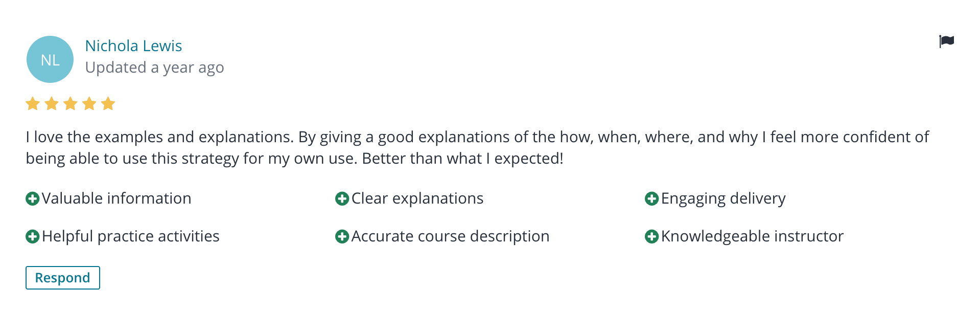Click the Updated a year ago timestamp

pyautogui.click(x=154, y=68)
